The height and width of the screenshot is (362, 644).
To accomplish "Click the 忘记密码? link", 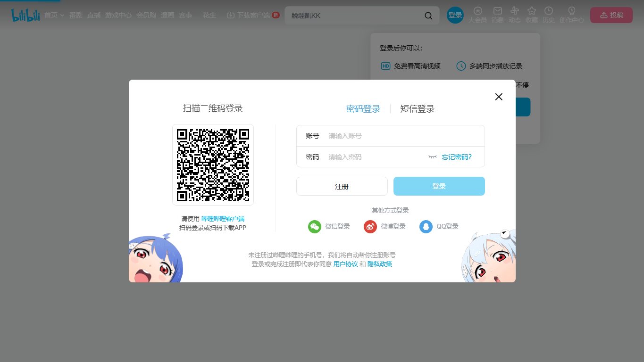I will [x=457, y=157].
